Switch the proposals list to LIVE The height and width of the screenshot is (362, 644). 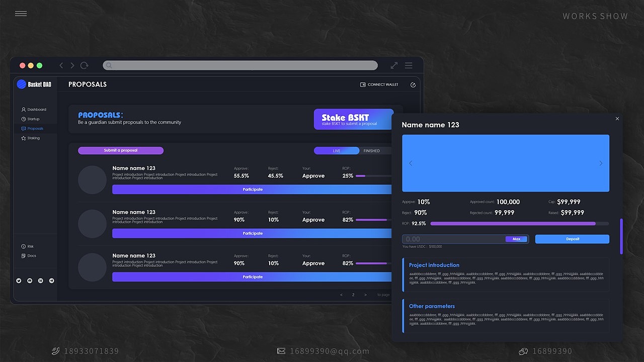[x=337, y=151]
